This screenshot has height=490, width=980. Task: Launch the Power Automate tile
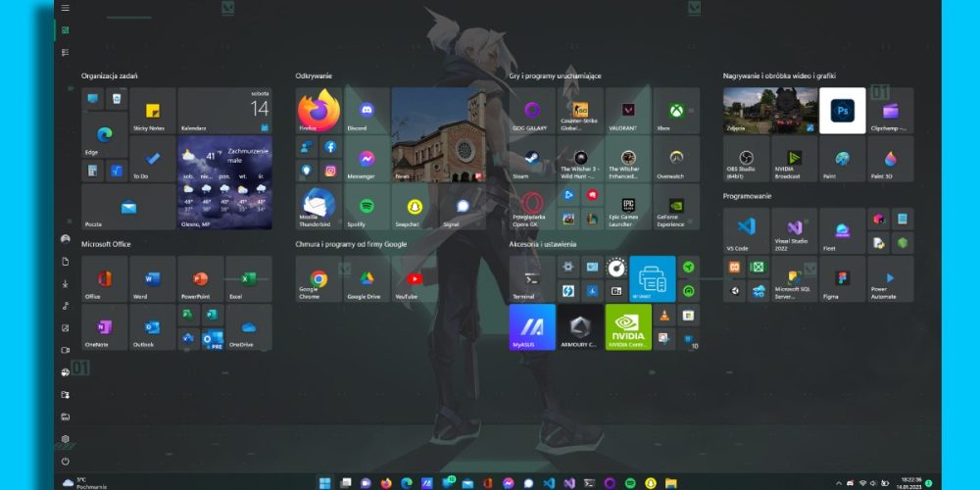tap(891, 278)
